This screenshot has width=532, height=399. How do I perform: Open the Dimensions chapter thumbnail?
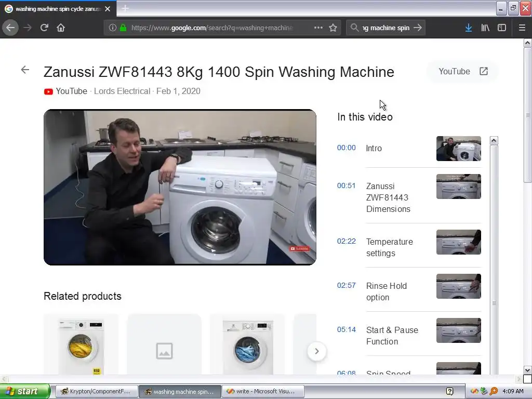458,187
